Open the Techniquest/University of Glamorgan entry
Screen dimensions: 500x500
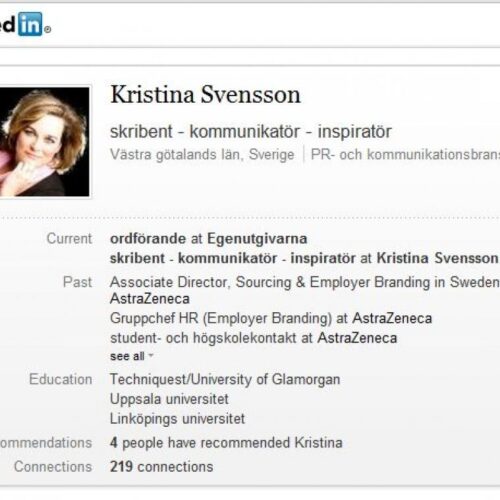click(225, 379)
